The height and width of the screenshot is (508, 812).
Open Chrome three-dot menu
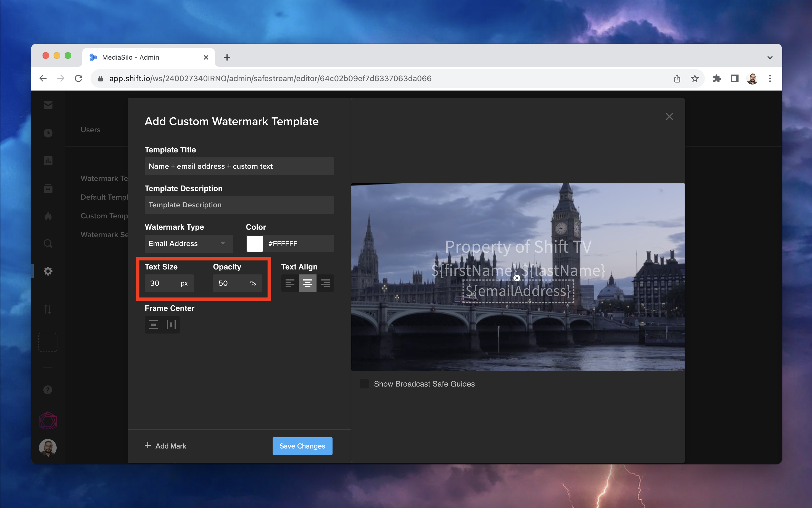(x=770, y=78)
